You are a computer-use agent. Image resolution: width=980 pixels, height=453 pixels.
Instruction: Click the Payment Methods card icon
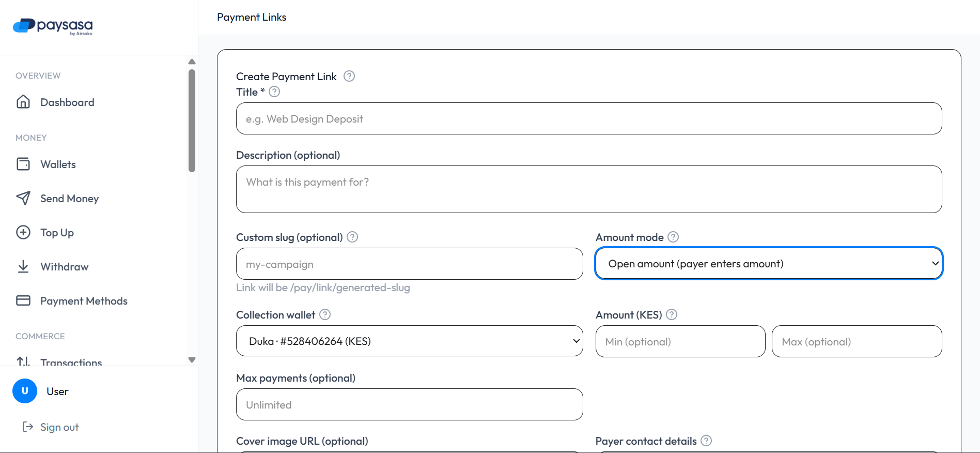pyautogui.click(x=23, y=300)
